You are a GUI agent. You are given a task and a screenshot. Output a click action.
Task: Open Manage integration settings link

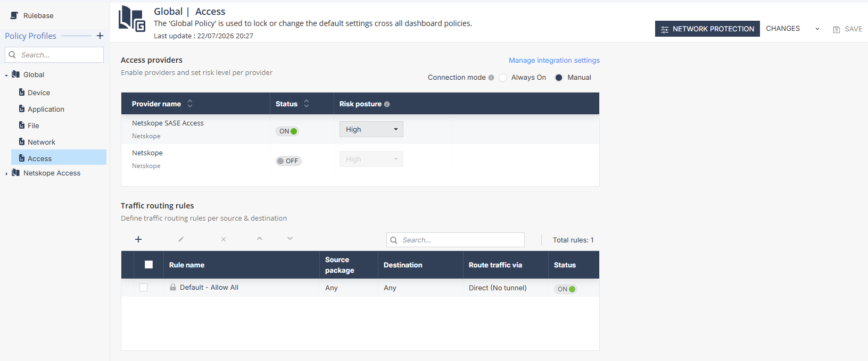(x=554, y=60)
